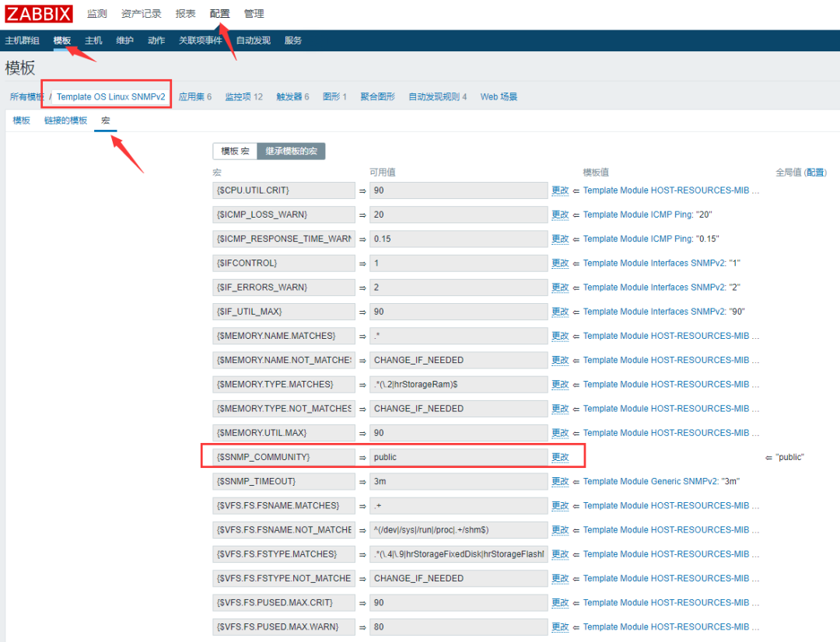Open the 监测 top menu
Image resolution: width=840 pixels, height=642 pixels.
pyautogui.click(x=97, y=14)
